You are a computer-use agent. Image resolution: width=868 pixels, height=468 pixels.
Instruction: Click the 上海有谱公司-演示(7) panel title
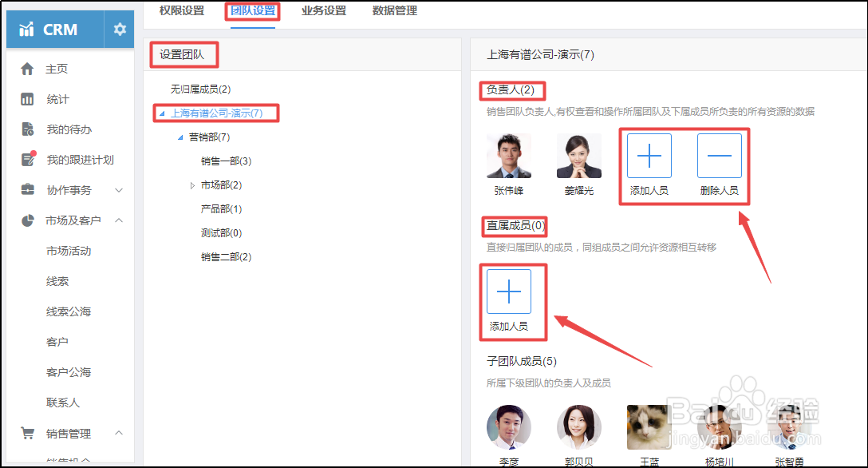point(540,54)
